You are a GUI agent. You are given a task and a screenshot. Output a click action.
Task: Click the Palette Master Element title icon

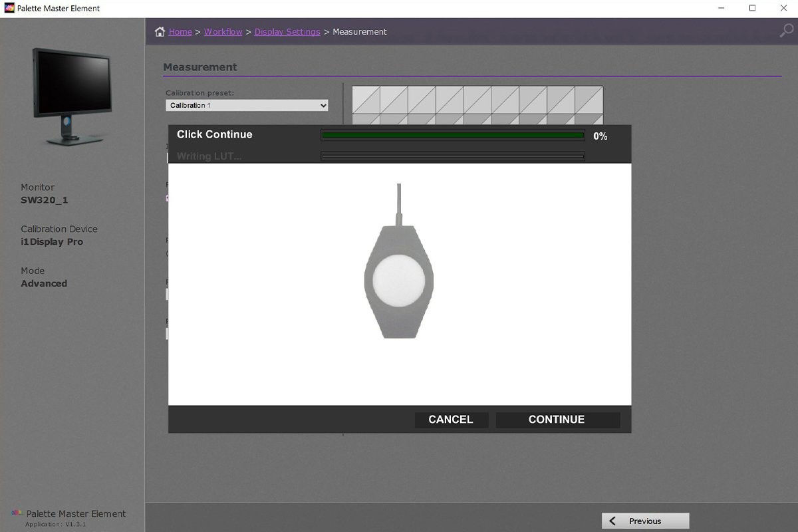[x=9, y=8]
